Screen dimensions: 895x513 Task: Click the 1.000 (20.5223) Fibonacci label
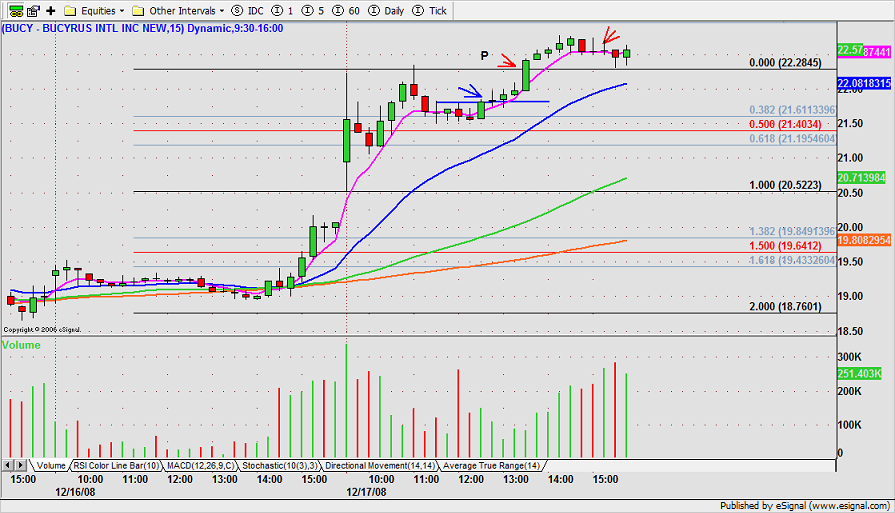(785, 185)
